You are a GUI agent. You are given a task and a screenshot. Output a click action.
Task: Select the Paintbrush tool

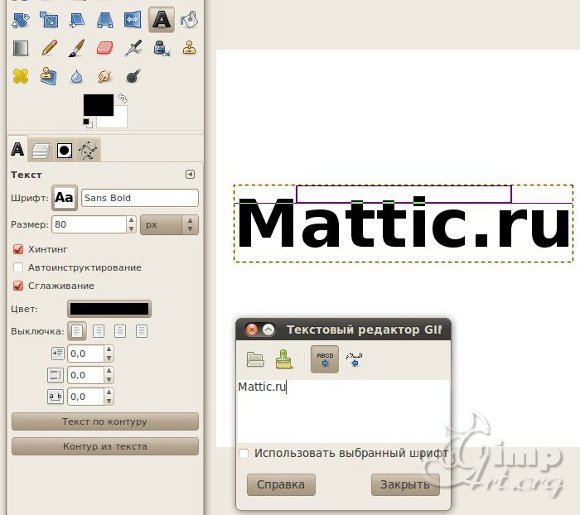tap(77, 48)
